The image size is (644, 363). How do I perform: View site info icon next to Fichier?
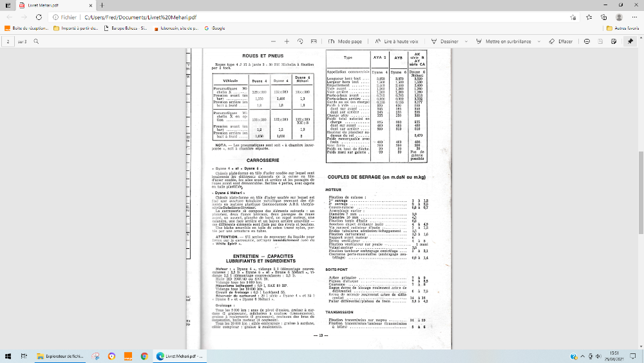[x=55, y=17]
